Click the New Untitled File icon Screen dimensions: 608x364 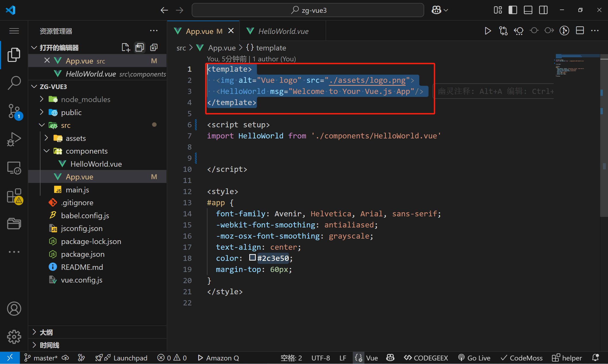tap(125, 48)
